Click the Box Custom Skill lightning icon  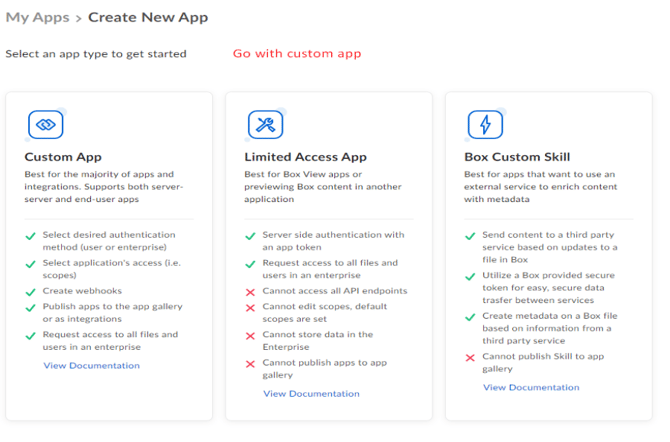[x=485, y=124]
